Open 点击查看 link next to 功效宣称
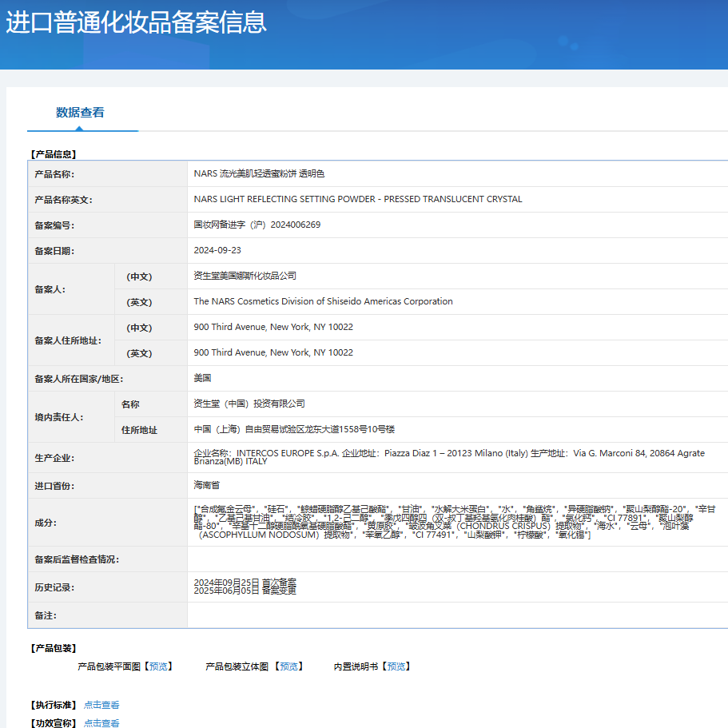 101,723
